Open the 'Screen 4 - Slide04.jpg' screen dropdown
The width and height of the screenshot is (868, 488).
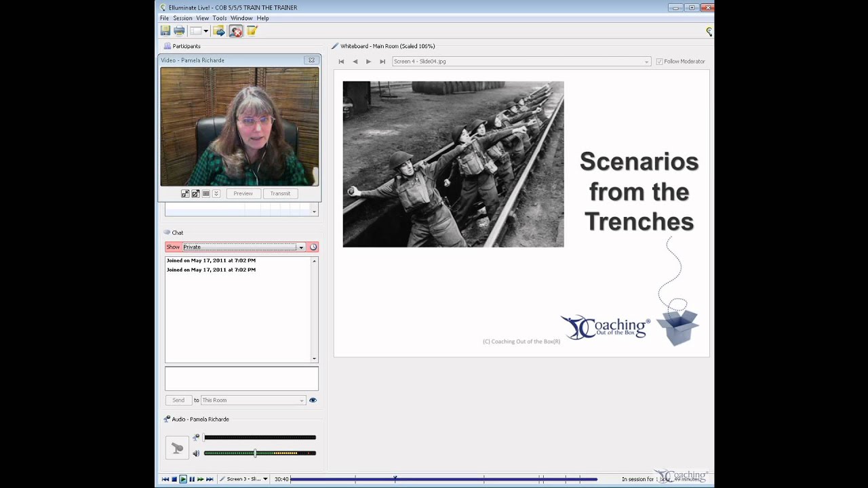click(521, 62)
